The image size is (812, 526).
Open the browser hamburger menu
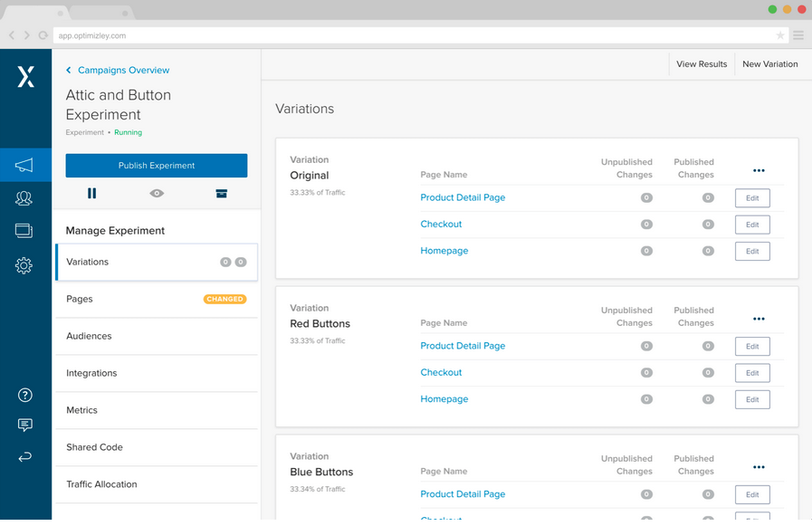798,35
